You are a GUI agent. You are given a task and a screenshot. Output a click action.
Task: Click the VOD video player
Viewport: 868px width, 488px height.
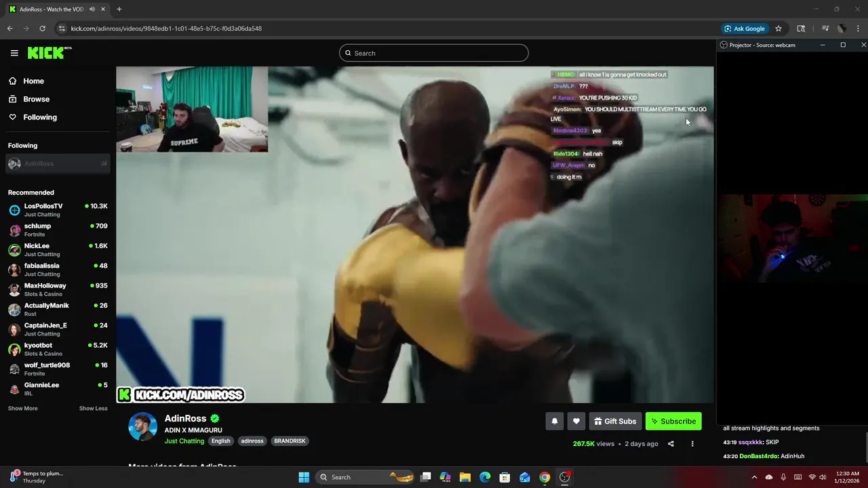click(x=414, y=235)
